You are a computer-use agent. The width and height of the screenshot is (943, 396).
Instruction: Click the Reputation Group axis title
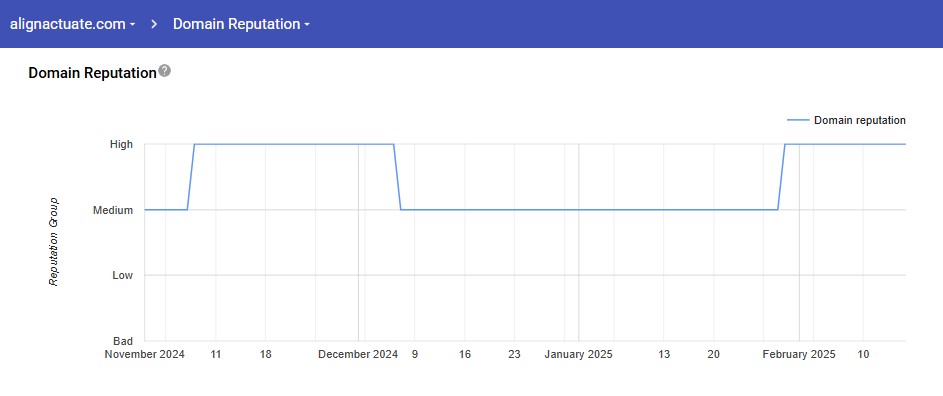[54, 241]
